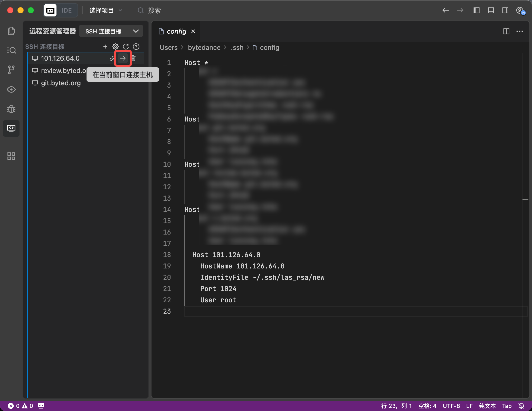The width and height of the screenshot is (532, 411).
Task: Expand the SSH 连接目标 dropdown
Action: (111, 31)
